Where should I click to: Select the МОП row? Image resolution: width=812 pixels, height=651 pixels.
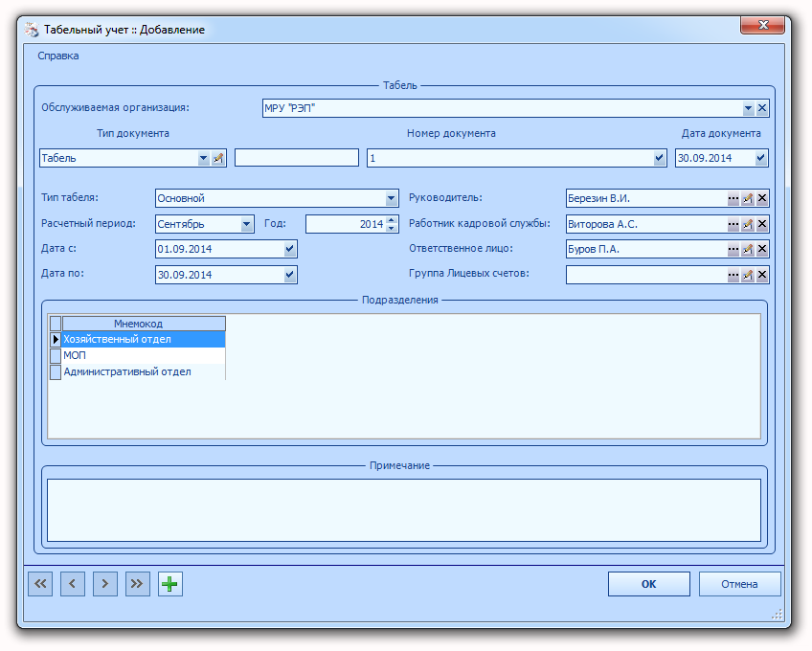(x=144, y=355)
